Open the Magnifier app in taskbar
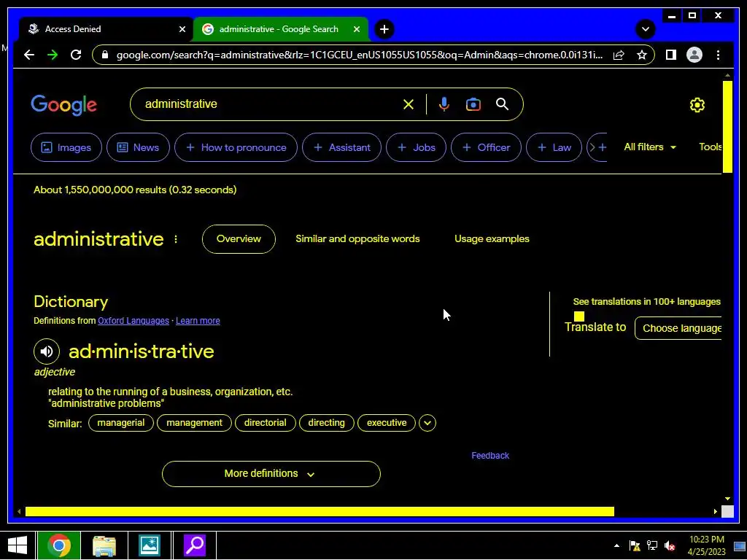 coord(194,545)
